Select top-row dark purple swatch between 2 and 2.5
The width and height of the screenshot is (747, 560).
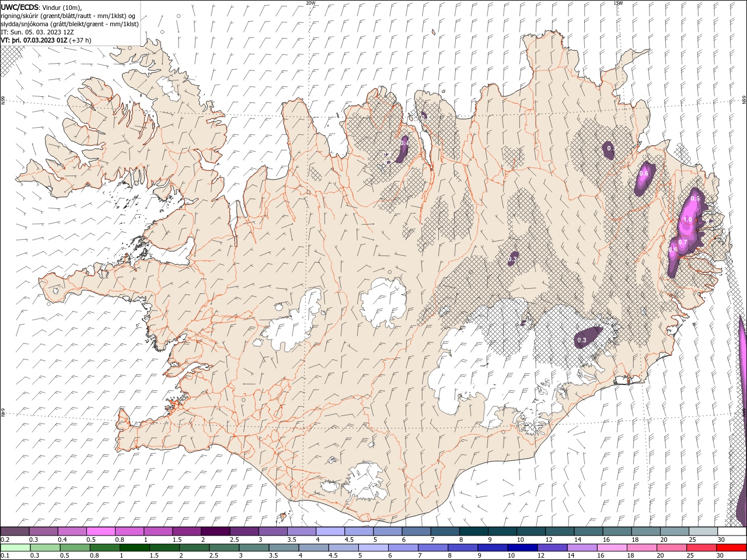[215, 531]
